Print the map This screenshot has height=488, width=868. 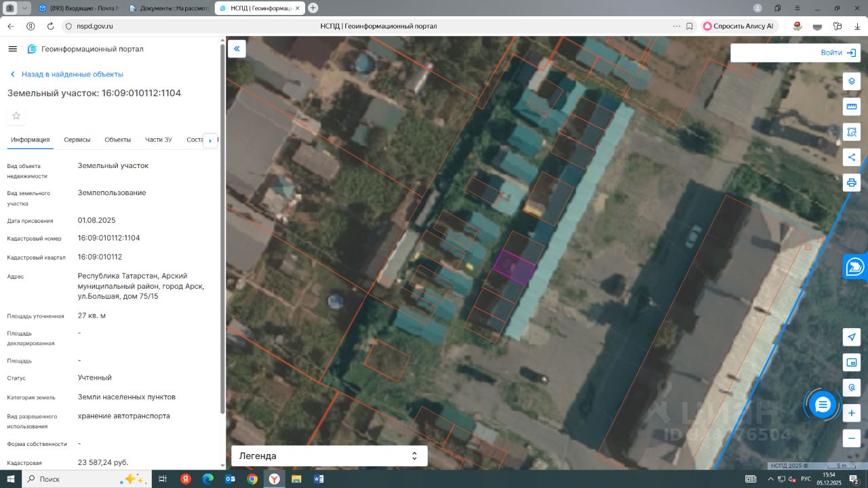pyautogui.click(x=852, y=182)
